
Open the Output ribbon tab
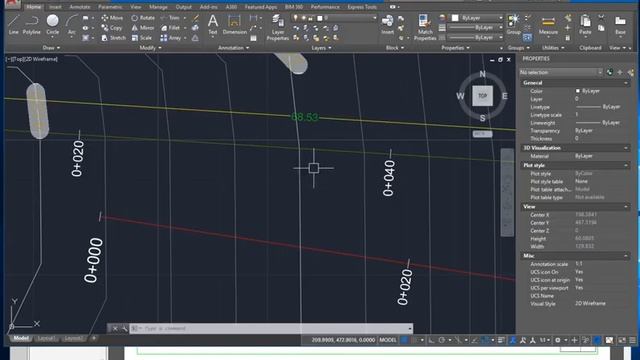point(183,7)
